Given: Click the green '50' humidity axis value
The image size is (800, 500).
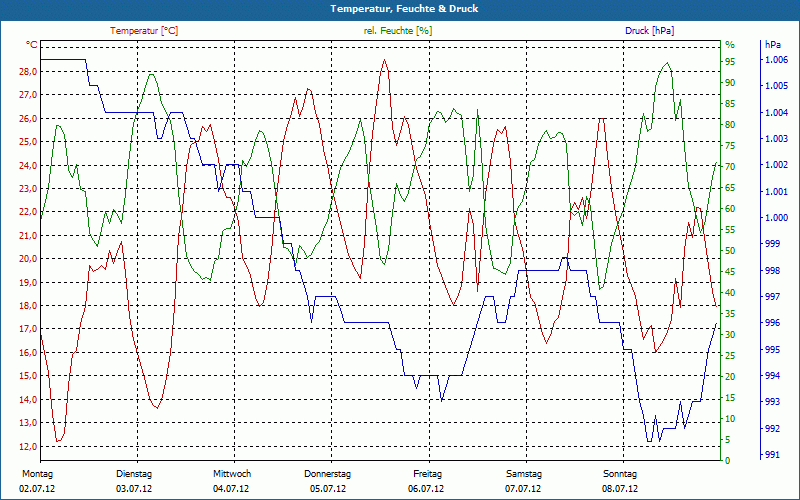Looking at the screenshot, I should tap(730, 251).
